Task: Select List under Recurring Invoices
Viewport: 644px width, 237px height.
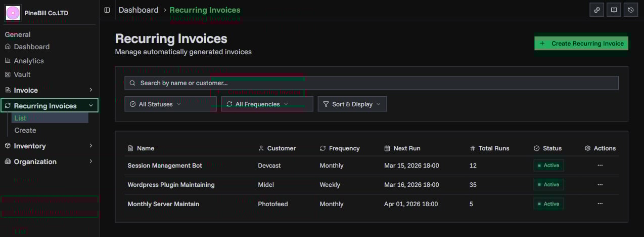Action: [x=50, y=118]
